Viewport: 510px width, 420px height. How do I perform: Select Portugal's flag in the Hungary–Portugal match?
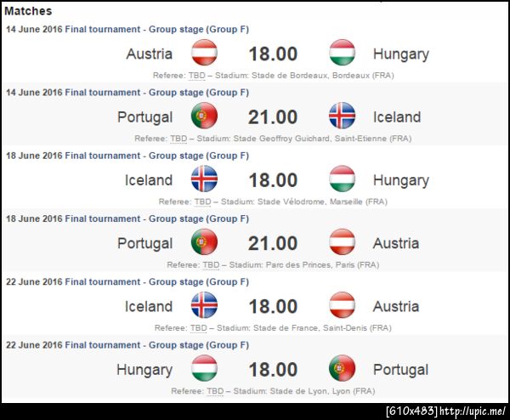point(342,368)
